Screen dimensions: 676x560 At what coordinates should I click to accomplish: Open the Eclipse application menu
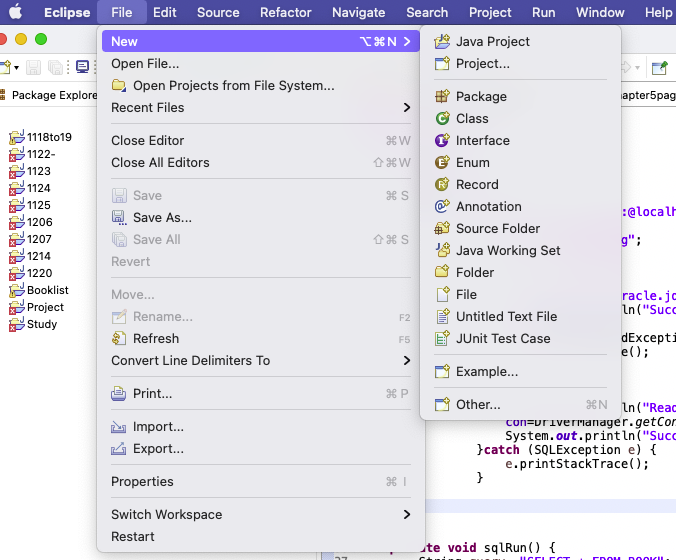tap(67, 12)
